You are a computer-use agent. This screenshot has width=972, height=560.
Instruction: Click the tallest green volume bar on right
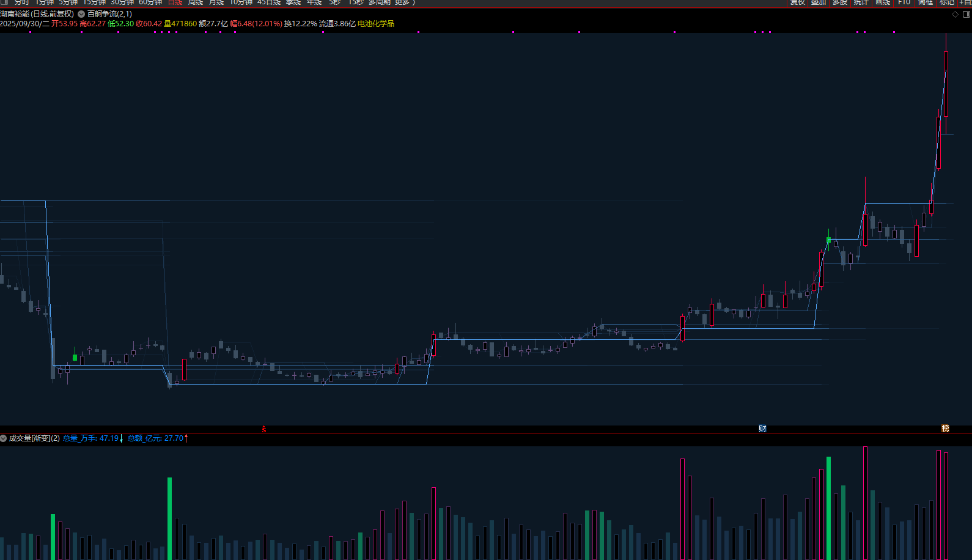click(x=829, y=507)
